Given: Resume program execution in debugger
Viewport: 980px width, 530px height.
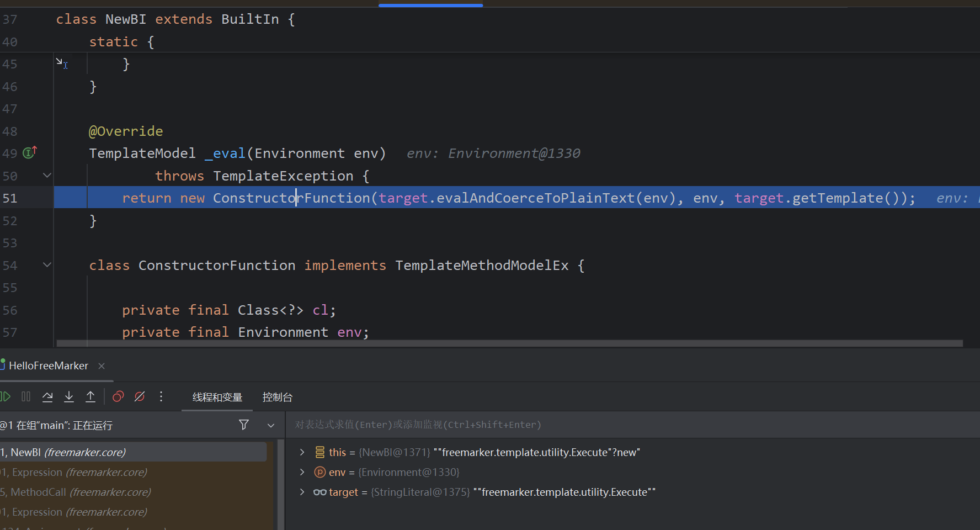Looking at the screenshot, I should click(5, 396).
